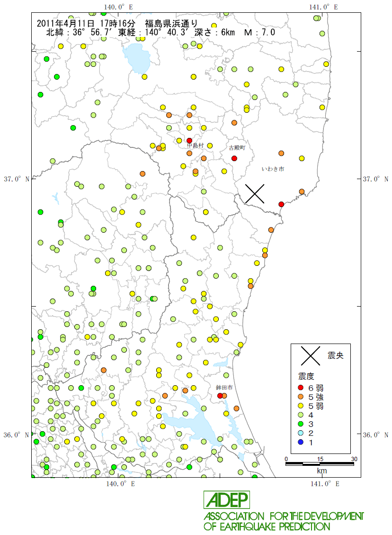Click the X symbol in the legend box
This screenshot has width=392, height=535.
pos(310,355)
